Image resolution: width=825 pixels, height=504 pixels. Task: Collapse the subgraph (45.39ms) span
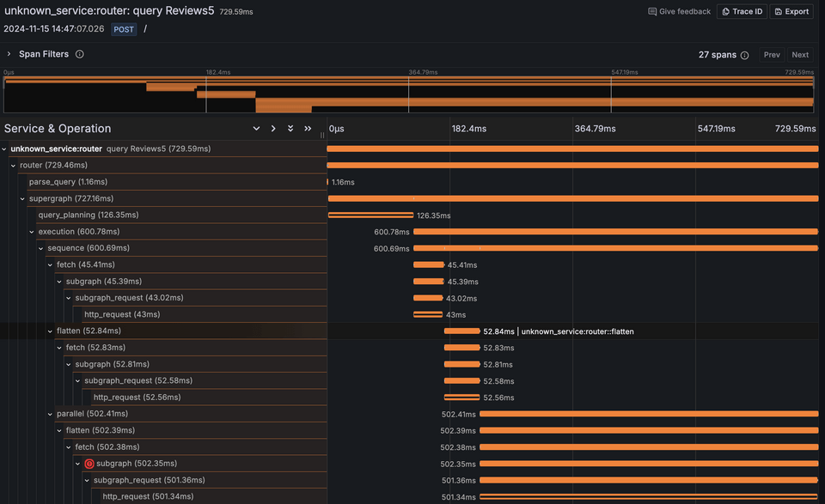coord(59,282)
